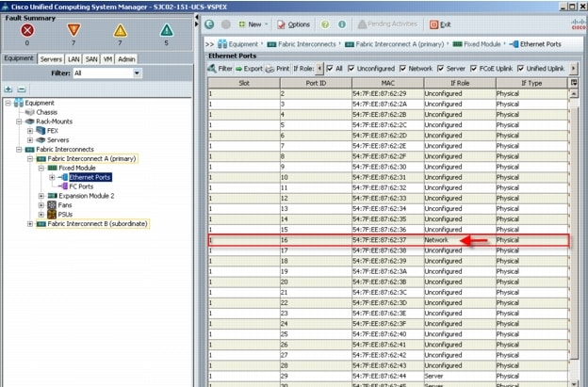Open the table column chooser icon

(x=574, y=83)
